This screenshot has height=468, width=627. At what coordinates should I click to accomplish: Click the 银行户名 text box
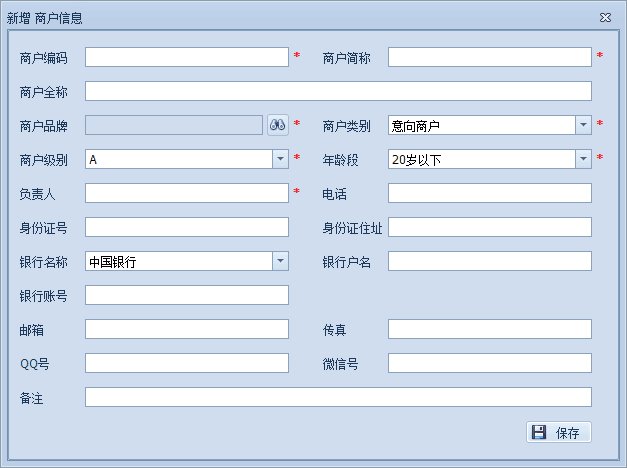[489, 261]
